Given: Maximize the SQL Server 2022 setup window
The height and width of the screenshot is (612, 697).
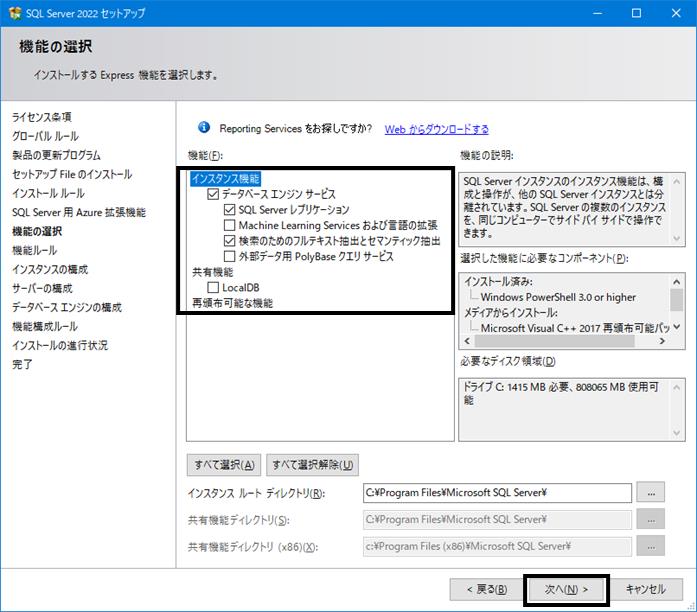Looking at the screenshot, I should 637,13.
